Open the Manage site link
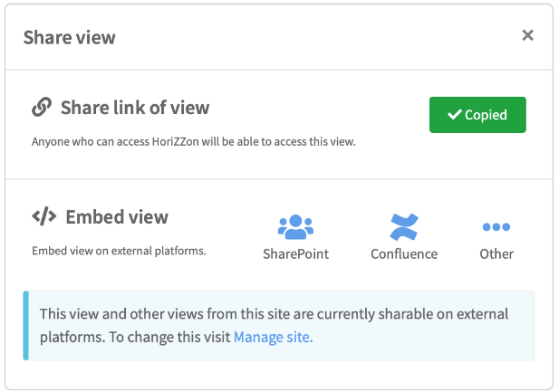The image size is (559, 392). (273, 337)
